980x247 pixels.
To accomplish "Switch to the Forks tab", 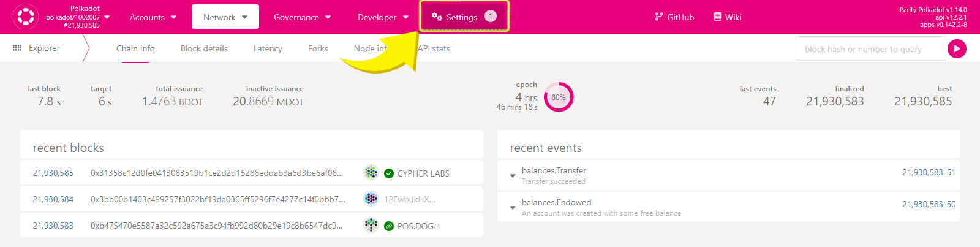I will click(318, 48).
